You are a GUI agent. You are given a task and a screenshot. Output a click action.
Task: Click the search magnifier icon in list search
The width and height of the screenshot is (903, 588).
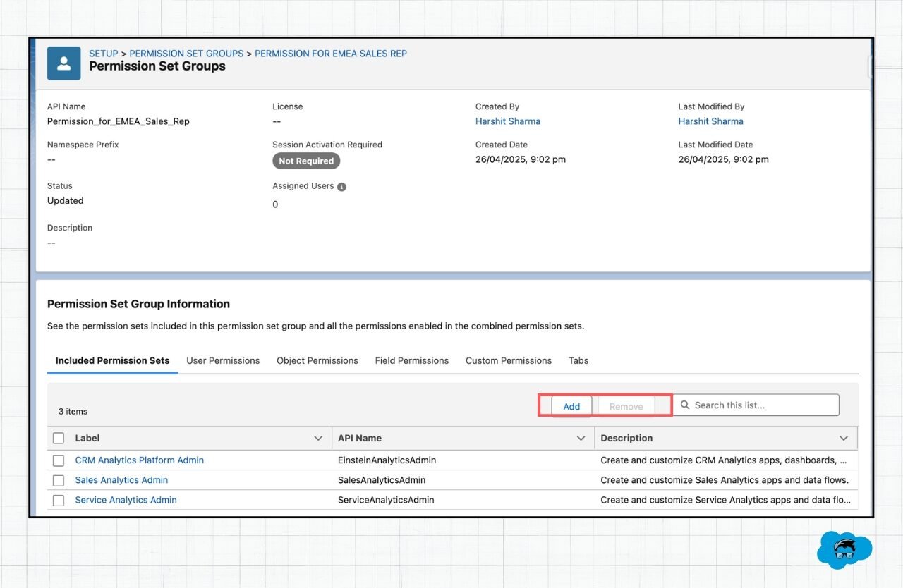tap(685, 405)
